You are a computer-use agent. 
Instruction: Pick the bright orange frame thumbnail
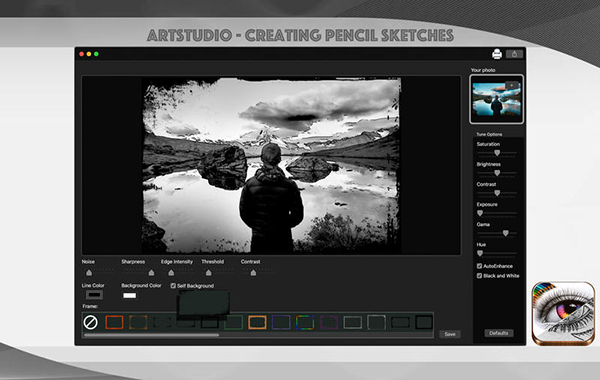pos(257,322)
